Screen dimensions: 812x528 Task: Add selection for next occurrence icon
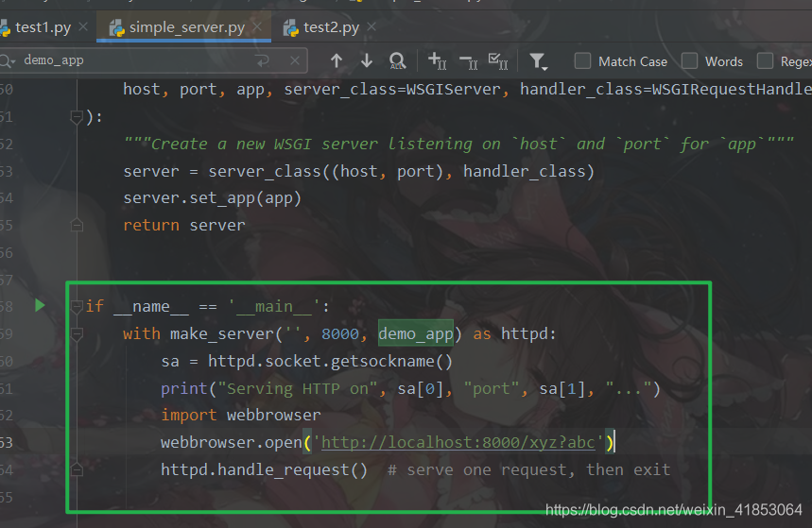pyautogui.click(x=437, y=61)
